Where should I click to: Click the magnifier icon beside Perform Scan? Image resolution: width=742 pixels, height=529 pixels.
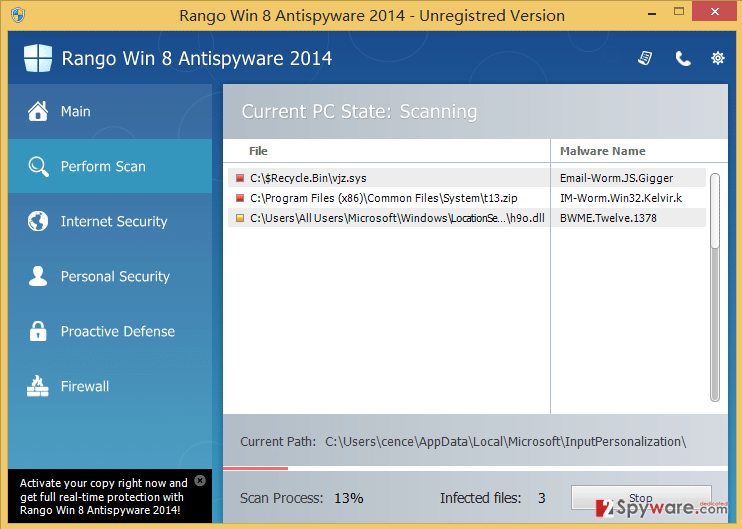[38, 167]
